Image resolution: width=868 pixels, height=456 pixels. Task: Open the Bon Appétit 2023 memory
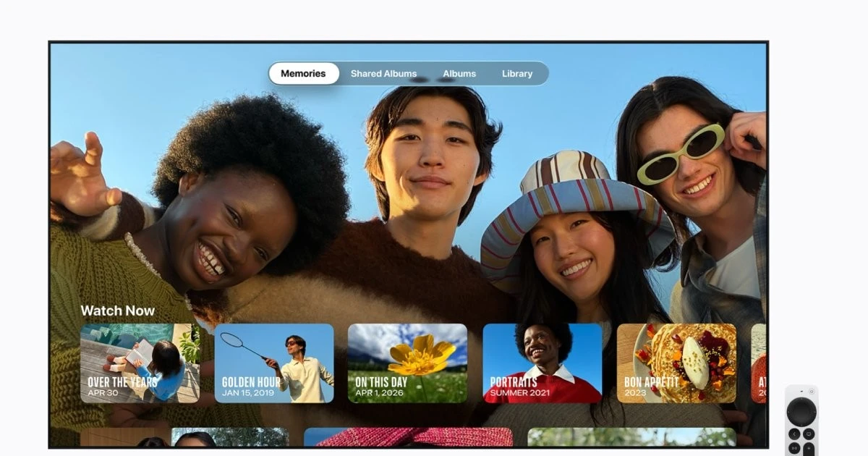pyautogui.click(x=676, y=363)
